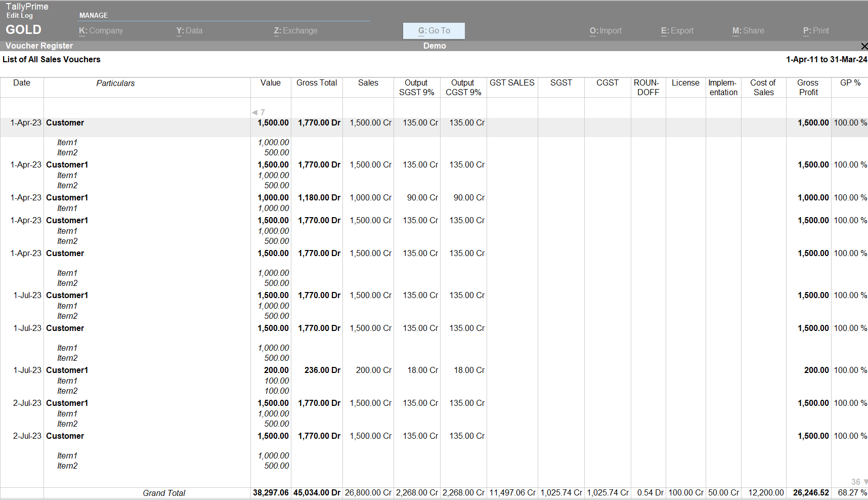Open the Print options via P: Print
Image resolution: width=868 pixels, height=500 pixels.
[815, 30]
